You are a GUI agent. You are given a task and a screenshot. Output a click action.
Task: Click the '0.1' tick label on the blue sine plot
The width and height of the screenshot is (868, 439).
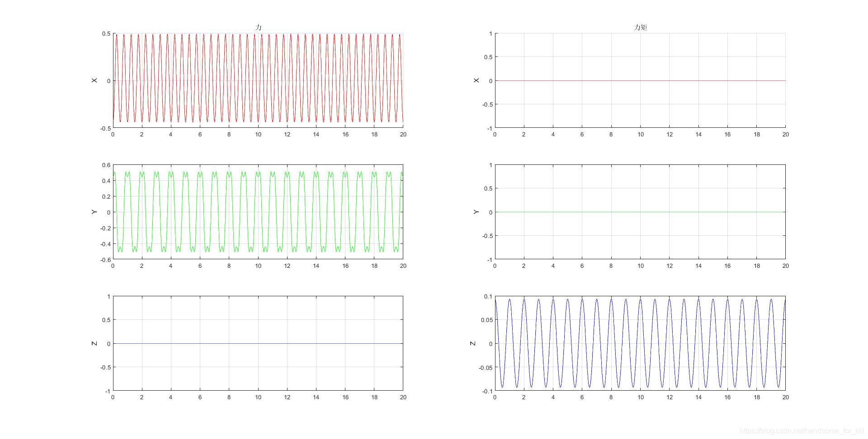click(x=488, y=297)
